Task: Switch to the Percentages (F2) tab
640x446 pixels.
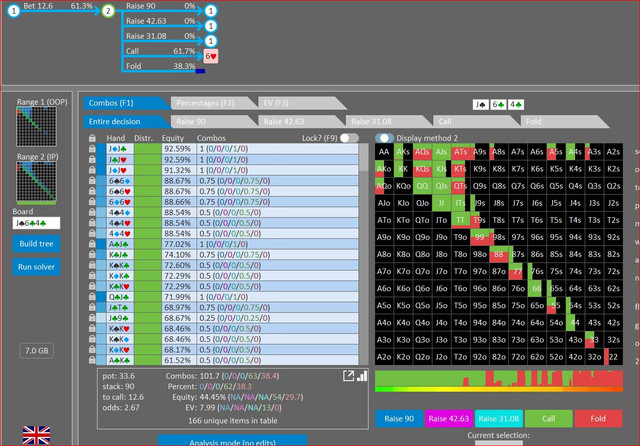Action: tap(211, 103)
